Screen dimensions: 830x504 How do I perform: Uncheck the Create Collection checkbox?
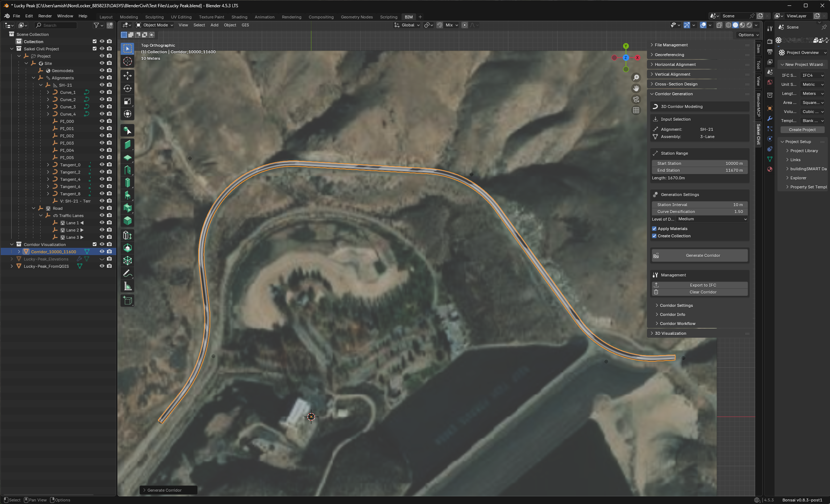pyautogui.click(x=654, y=236)
